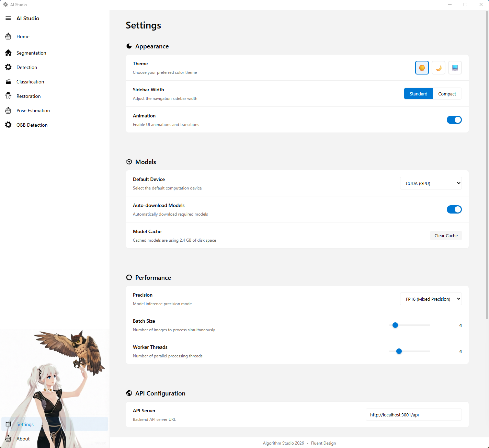Viewport: 489px width, 448px height.
Task: Choose the system theme monitor icon
Action: coord(455,68)
